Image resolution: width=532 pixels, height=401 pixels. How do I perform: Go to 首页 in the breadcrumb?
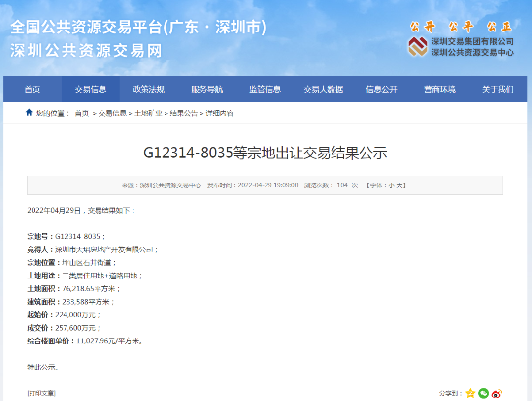(x=82, y=113)
